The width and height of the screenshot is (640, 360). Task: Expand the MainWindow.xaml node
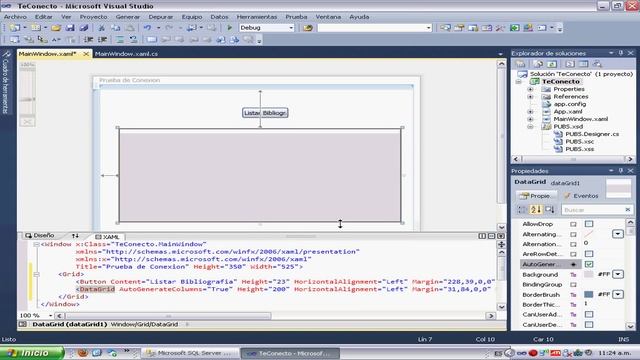(x=530, y=119)
